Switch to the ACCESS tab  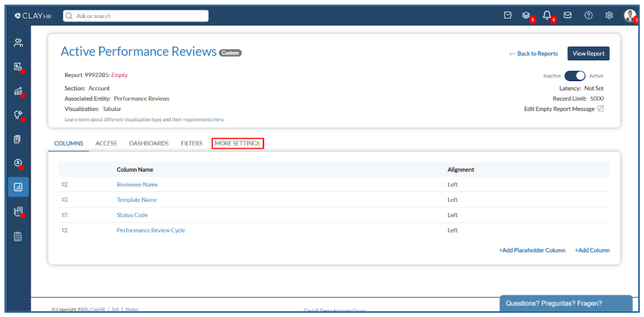(106, 144)
